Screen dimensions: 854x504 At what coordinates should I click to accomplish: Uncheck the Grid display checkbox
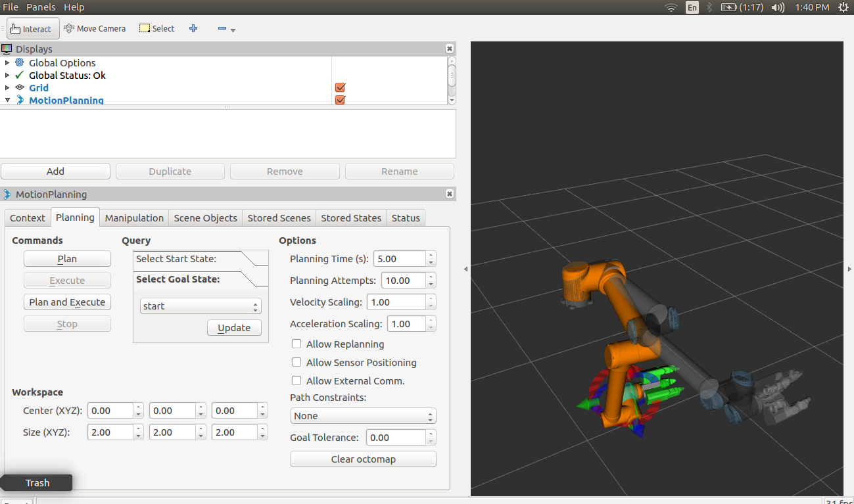[340, 87]
